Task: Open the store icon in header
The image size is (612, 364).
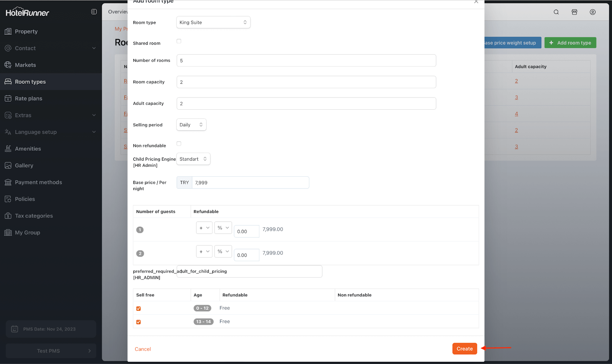Action: tap(574, 12)
